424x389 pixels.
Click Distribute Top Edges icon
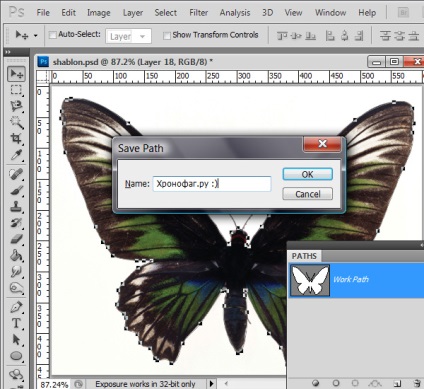click(x=385, y=35)
